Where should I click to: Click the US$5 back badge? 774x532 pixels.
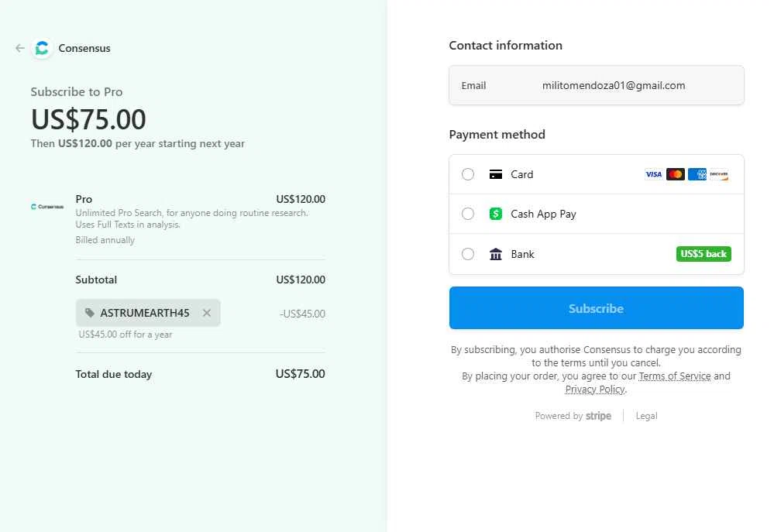(x=703, y=254)
